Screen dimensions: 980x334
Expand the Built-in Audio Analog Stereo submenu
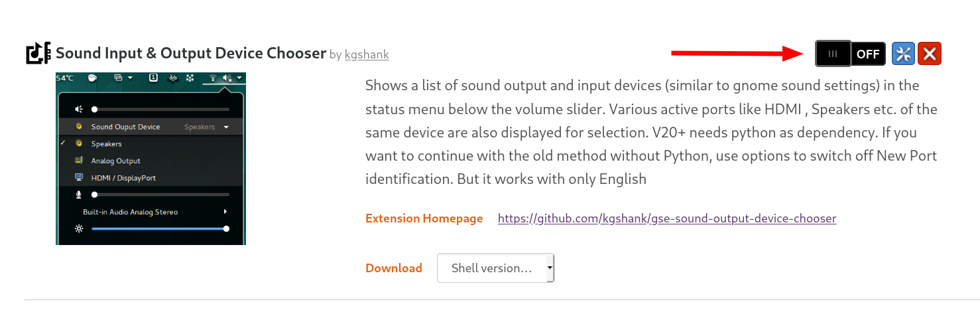(x=225, y=212)
